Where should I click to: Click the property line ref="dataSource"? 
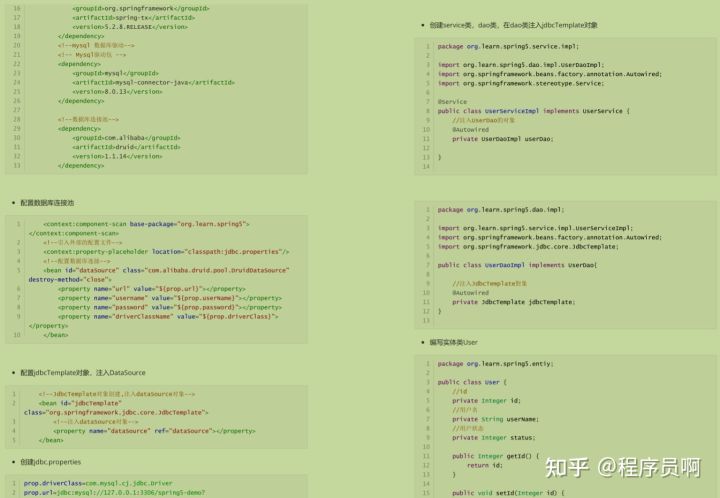(x=154, y=431)
